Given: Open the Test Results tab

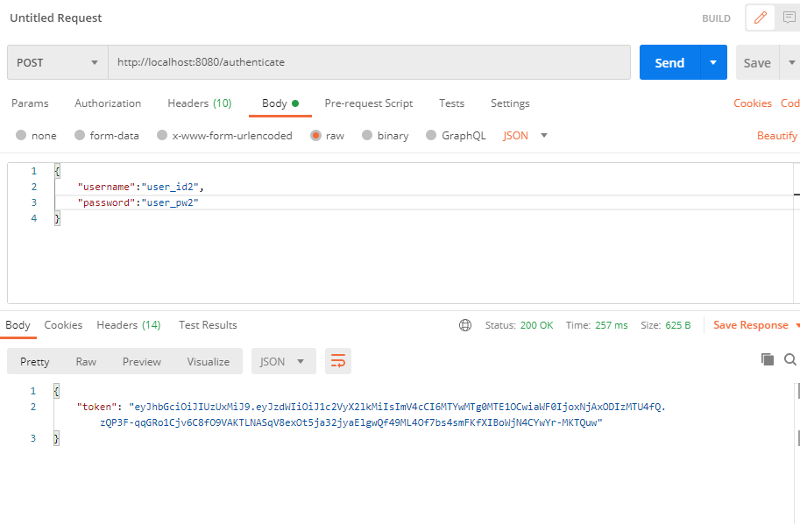Looking at the screenshot, I should click(x=208, y=325).
